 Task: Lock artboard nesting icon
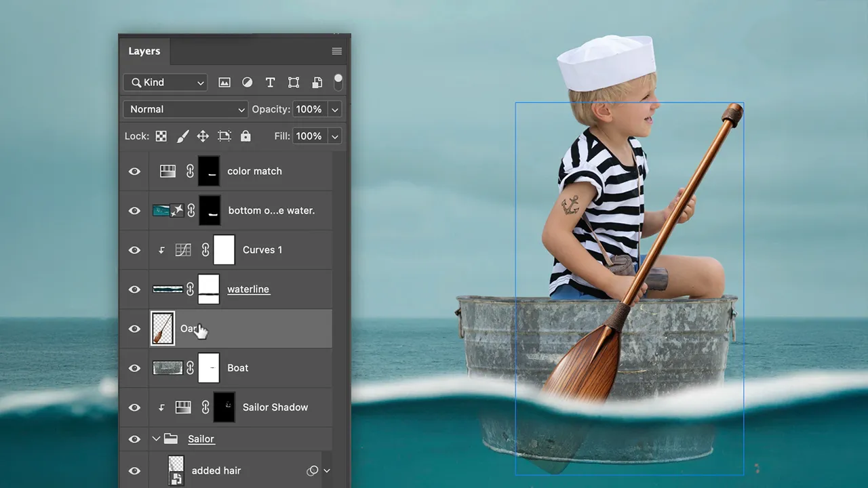pos(224,136)
